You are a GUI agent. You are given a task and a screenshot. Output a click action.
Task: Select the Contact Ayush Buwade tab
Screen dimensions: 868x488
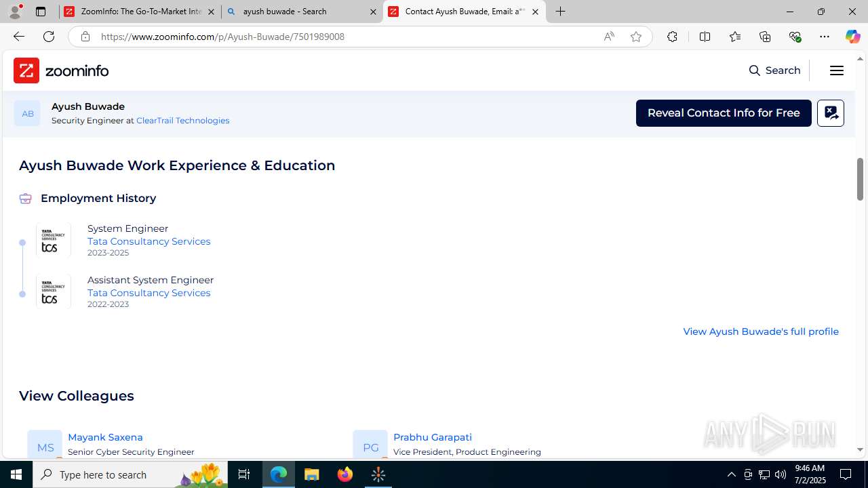pos(464,12)
